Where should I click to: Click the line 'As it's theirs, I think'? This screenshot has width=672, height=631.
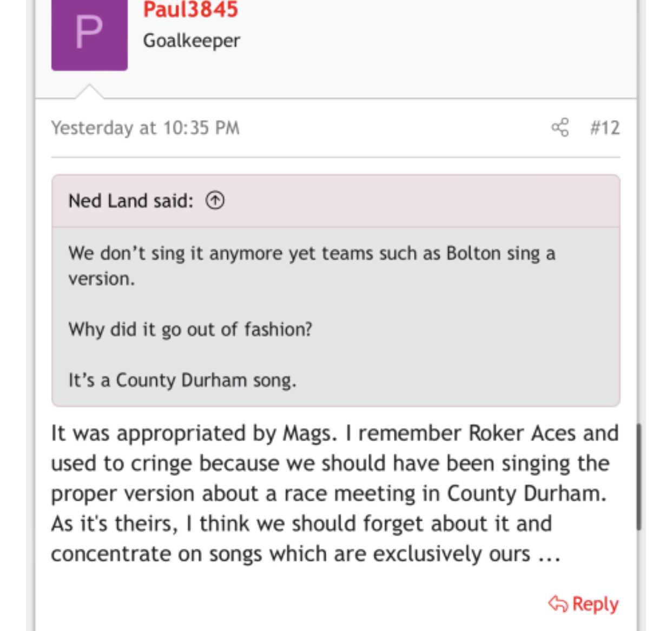tap(151, 524)
